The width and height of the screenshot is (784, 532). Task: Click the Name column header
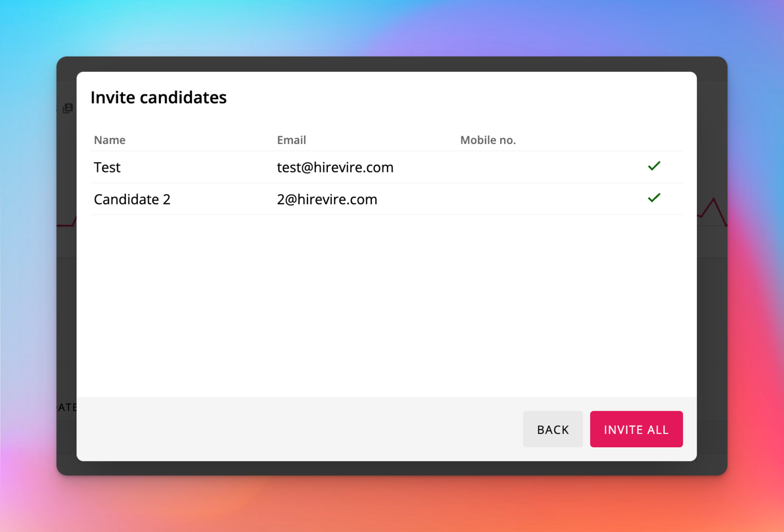pos(110,140)
